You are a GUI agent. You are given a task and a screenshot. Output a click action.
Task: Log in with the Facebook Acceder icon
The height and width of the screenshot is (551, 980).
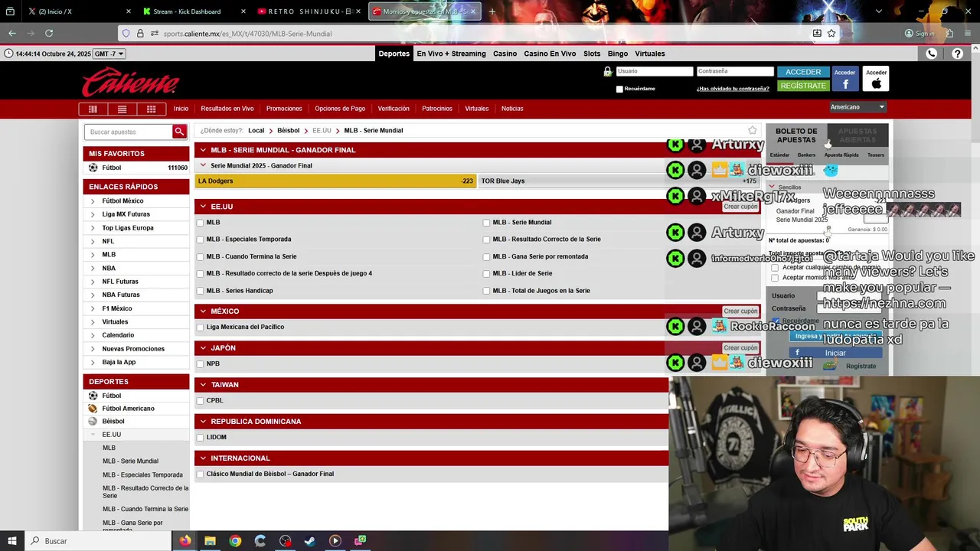tap(845, 80)
